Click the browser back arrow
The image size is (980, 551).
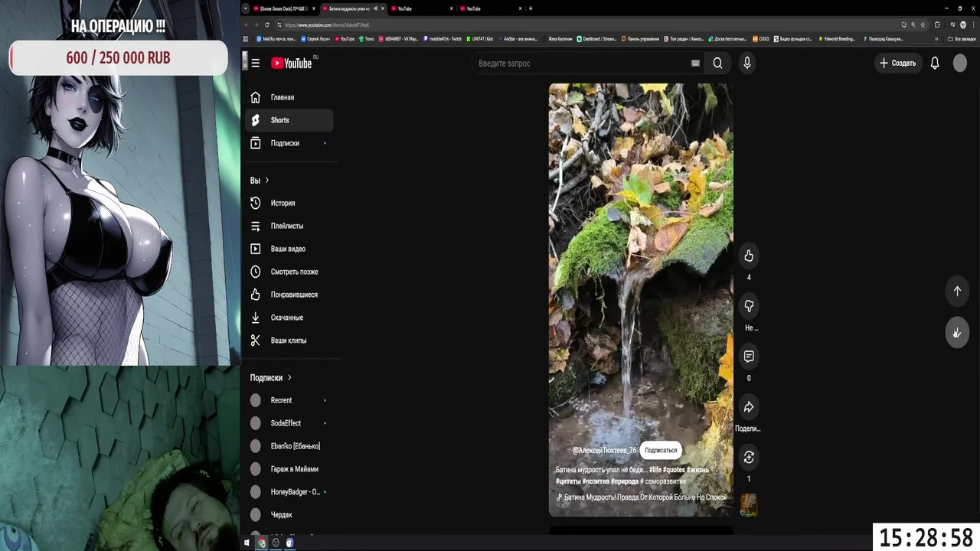247,24
